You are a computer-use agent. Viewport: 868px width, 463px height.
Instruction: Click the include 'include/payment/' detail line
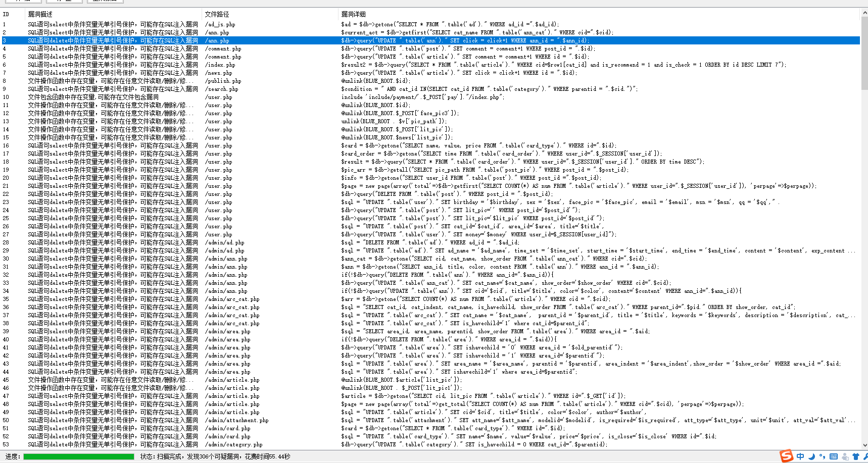[422, 97]
